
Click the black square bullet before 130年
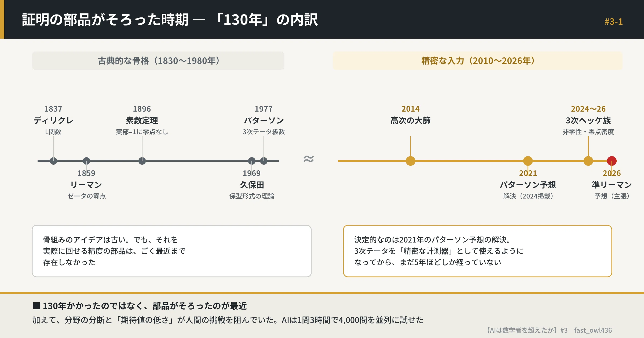pos(36,306)
